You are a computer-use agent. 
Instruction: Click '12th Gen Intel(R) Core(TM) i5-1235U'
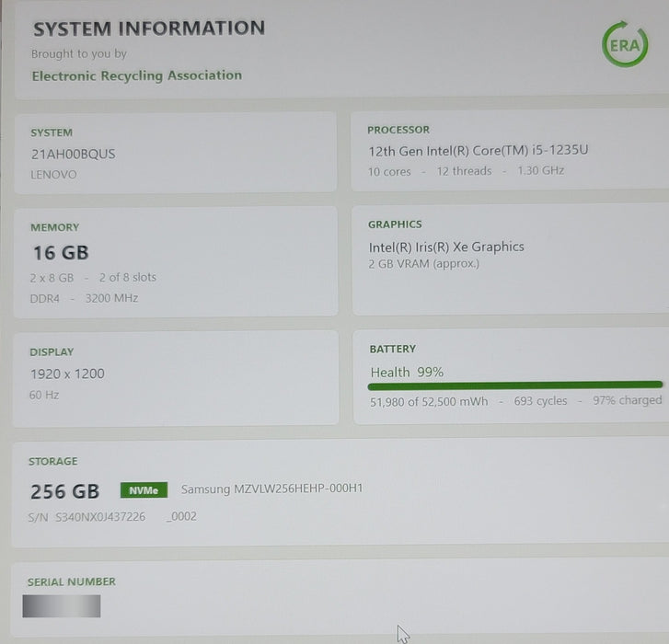pyautogui.click(x=479, y=150)
